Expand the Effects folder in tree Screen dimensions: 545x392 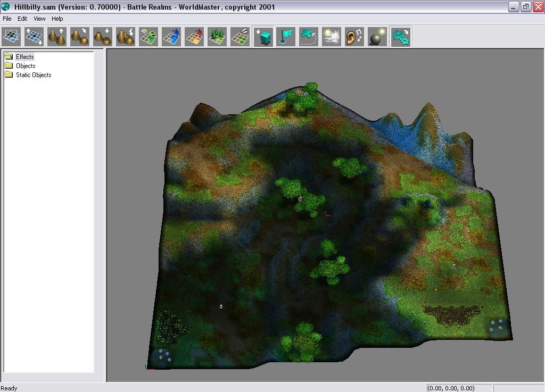(x=24, y=57)
